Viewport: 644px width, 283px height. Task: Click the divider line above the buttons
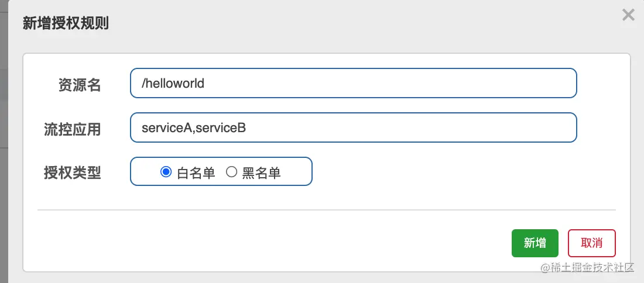pyautogui.click(x=327, y=209)
